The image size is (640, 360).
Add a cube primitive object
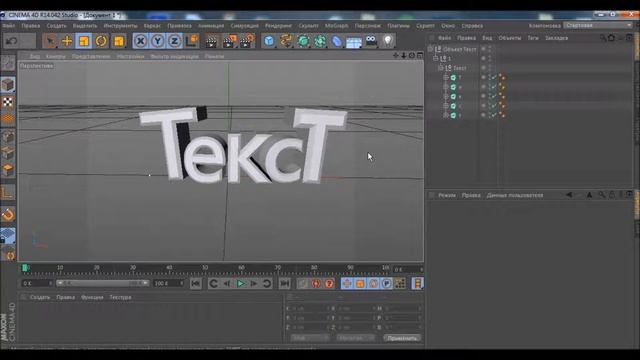tap(269, 41)
